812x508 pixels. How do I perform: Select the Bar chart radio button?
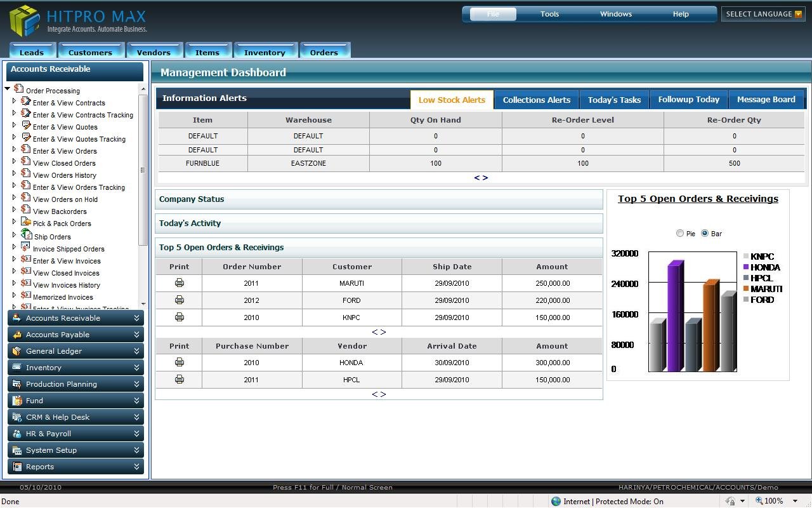705,233
